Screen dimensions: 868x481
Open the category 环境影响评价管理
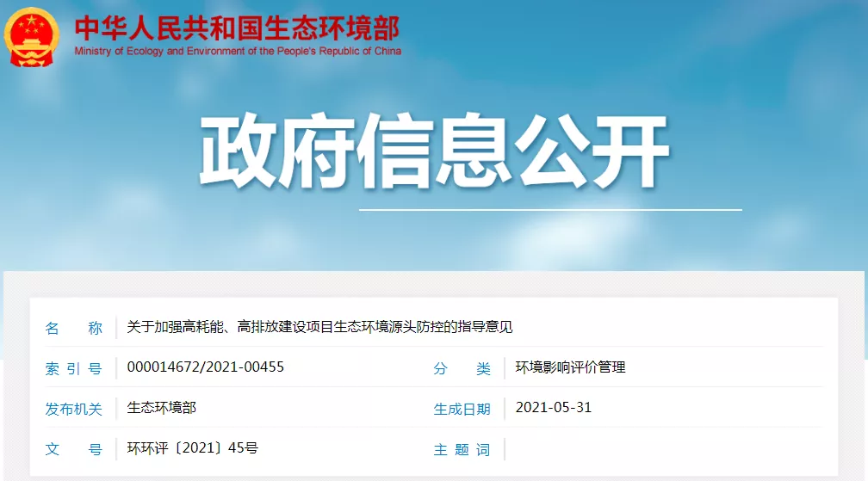pos(570,367)
